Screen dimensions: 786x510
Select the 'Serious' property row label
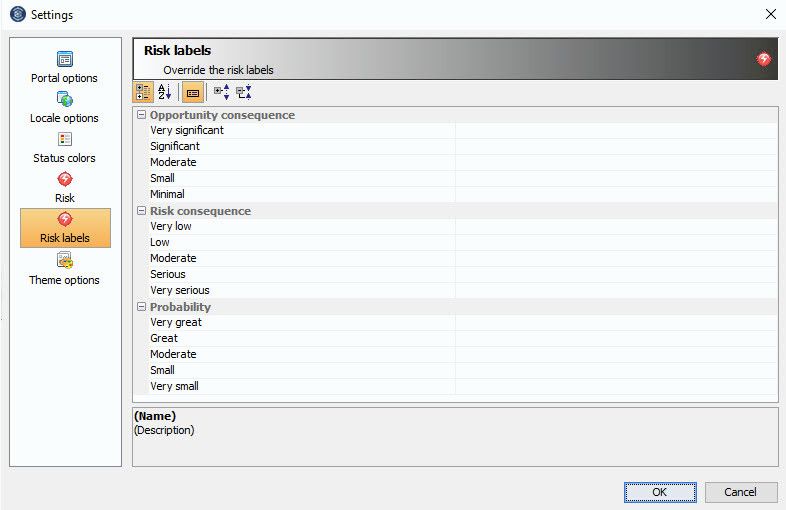point(167,274)
